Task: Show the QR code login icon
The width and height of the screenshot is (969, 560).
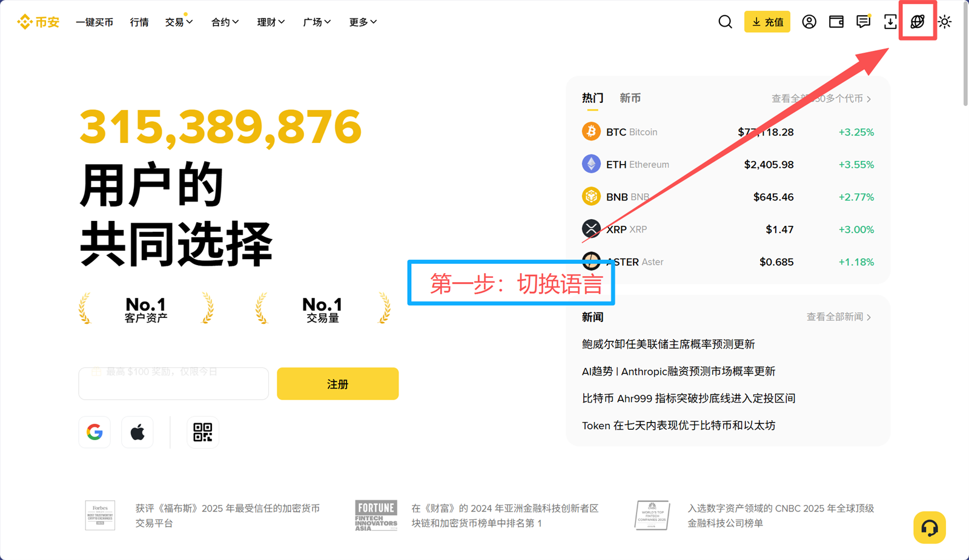Action: [203, 432]
